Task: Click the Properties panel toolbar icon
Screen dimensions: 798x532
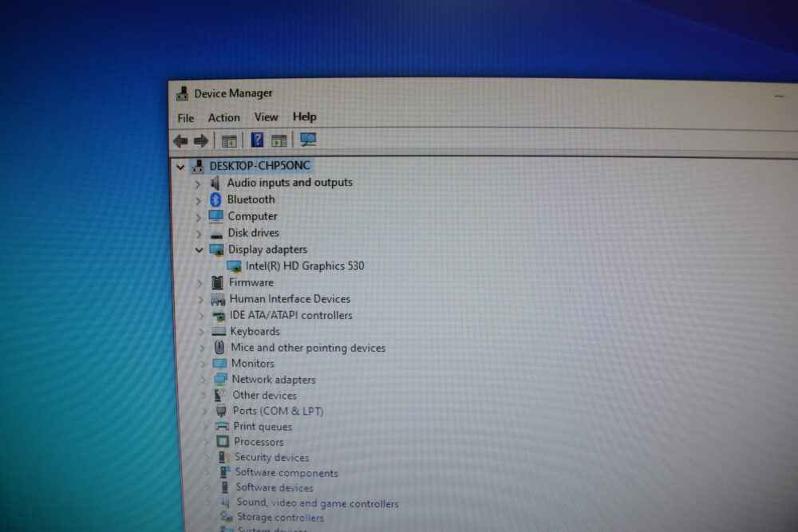Action: (279, 141)
